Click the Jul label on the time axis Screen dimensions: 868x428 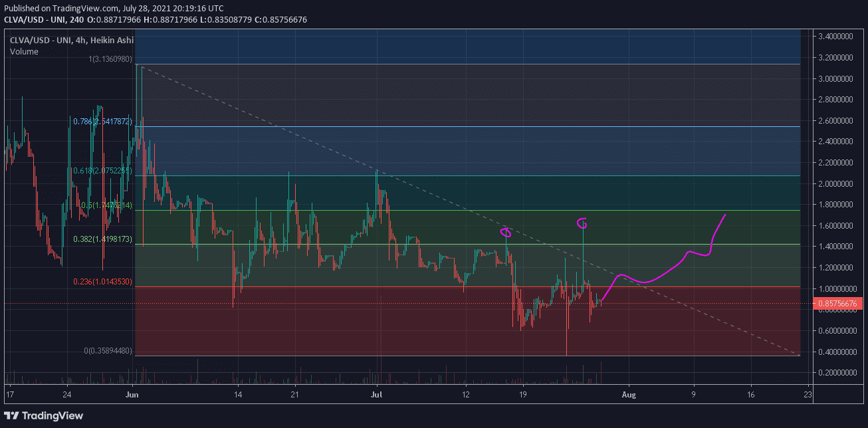click(x=377, y=394)
